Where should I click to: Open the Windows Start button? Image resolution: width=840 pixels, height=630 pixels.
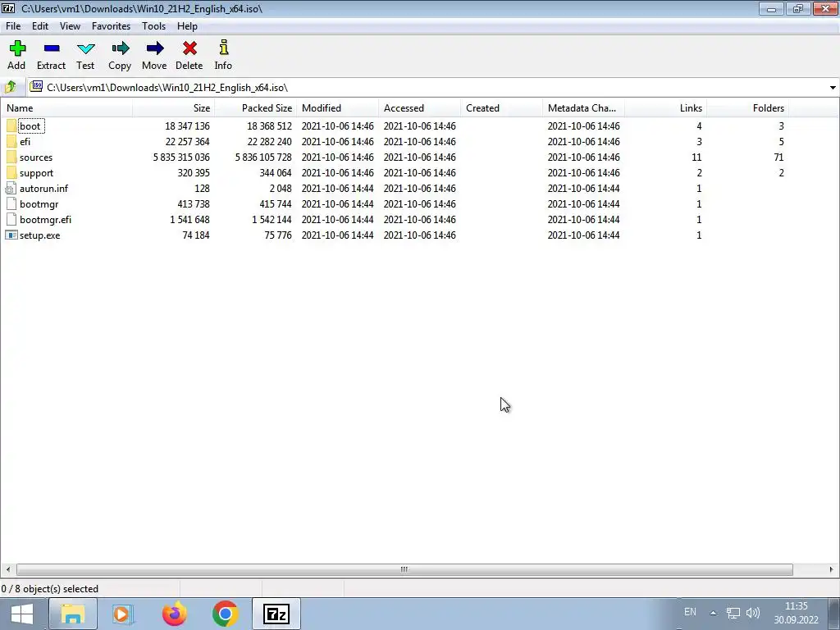click(x=22, y=614)
